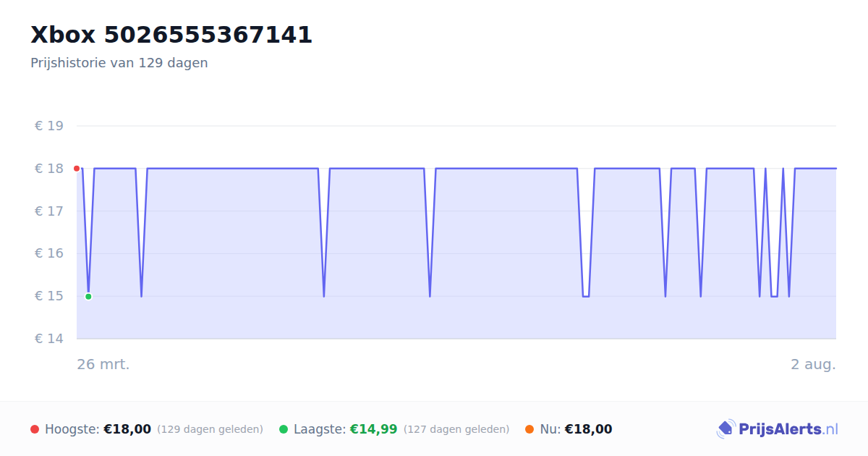This screenshot has width=868, height=456.
Task: Open the PrijsAlerts.nl brand link
Action: (778, 429)
